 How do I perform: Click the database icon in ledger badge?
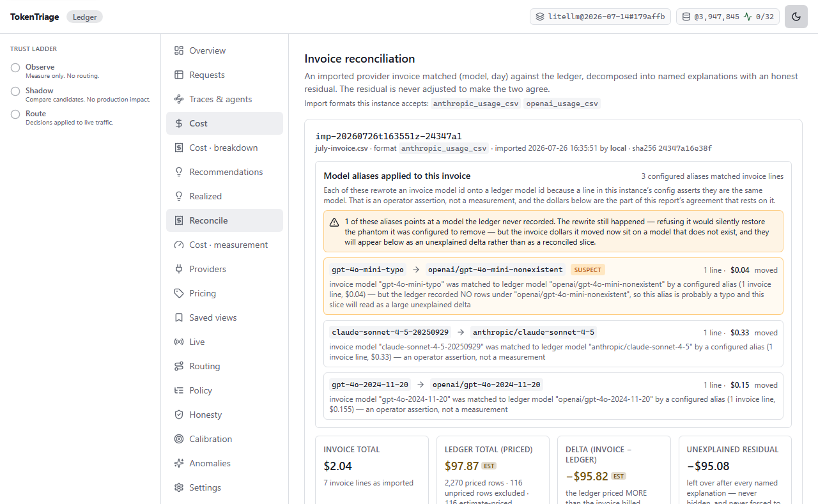pos(686,17)
